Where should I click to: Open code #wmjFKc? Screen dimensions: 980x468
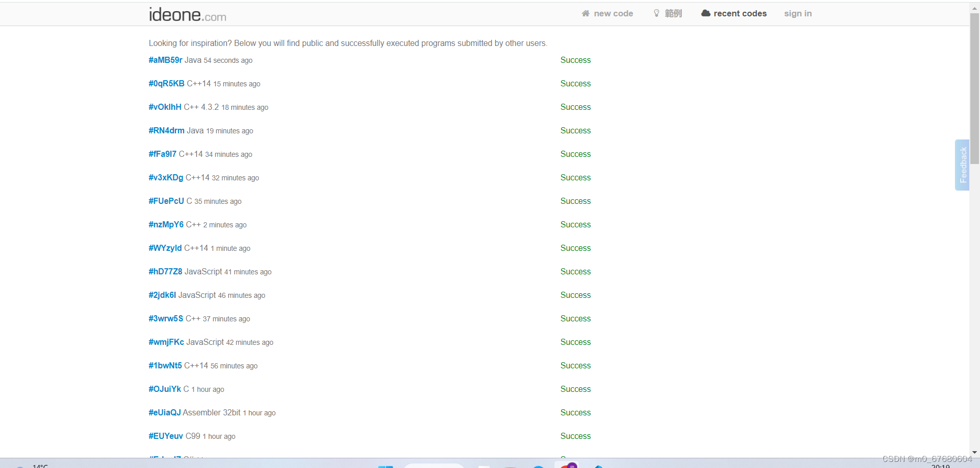pyautogui.click(x=166, y=342)
